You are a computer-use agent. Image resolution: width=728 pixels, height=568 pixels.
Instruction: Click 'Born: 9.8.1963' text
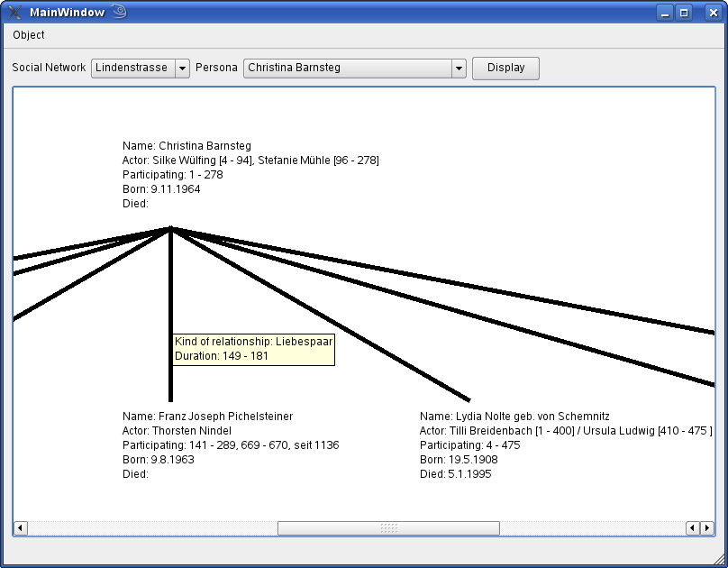coord(159,459)
